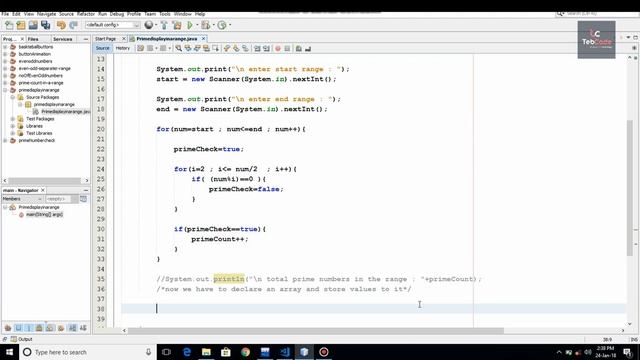Open the Debug Project dropdown arrow
The height and width of the screenshot is (360, 640).
213,25
